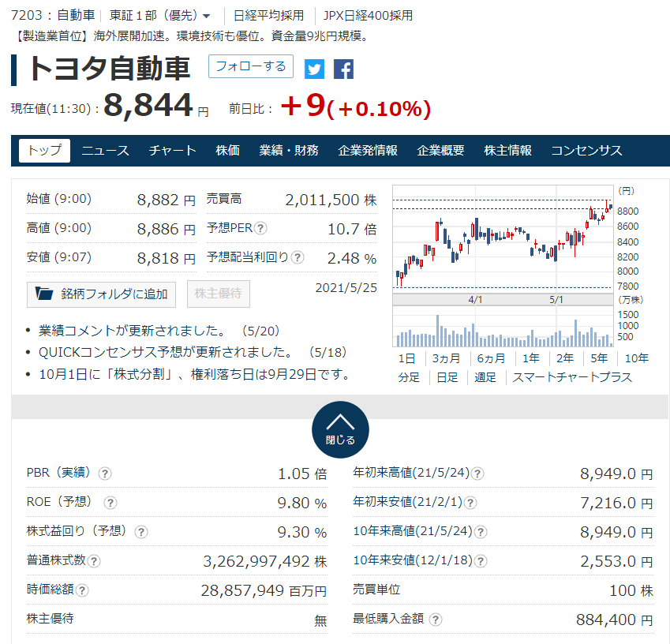Share Toyota page on Twitter

pyautogui.click(x=314, y=69)
